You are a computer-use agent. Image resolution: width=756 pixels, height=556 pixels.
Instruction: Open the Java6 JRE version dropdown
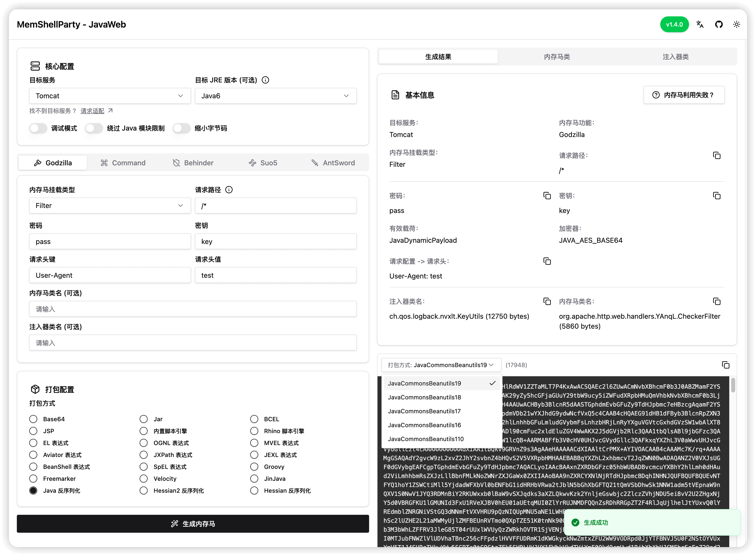(276, 96)
